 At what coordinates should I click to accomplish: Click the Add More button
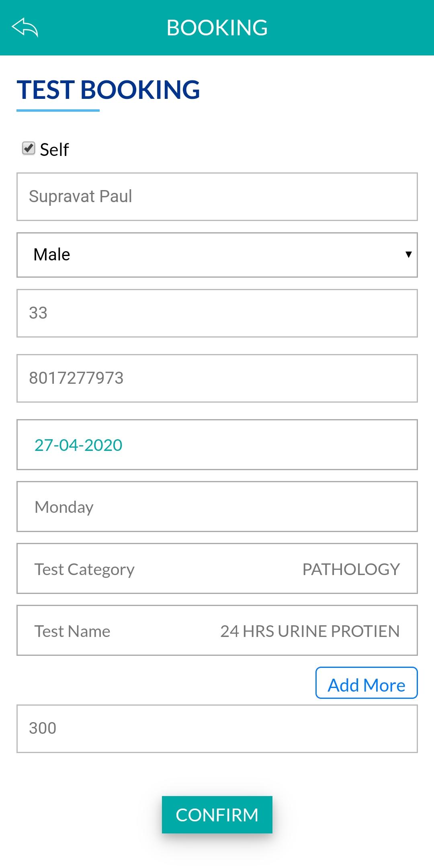(x=366, y=683)
